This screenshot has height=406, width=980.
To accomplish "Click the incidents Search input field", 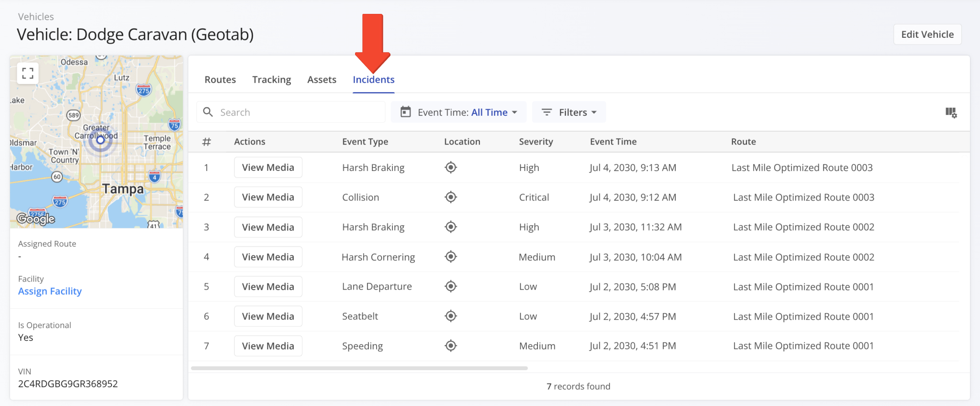I will coord(291,112).
